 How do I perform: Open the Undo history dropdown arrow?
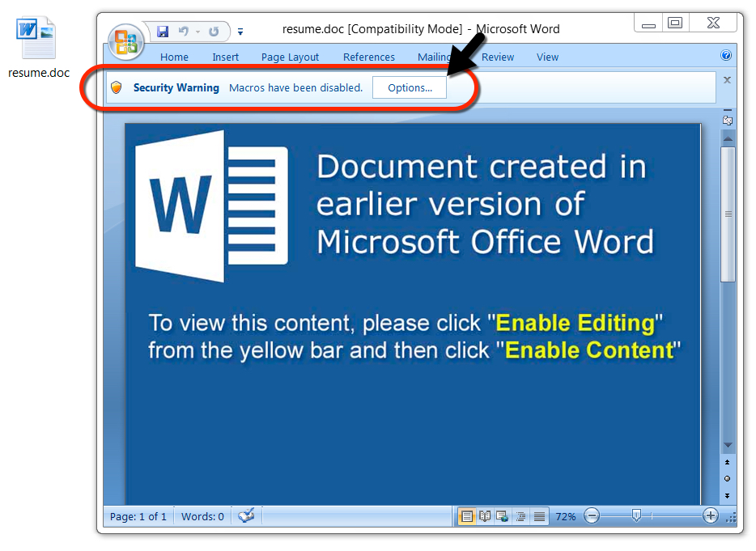pyautogui.click(x=197, y=32)
